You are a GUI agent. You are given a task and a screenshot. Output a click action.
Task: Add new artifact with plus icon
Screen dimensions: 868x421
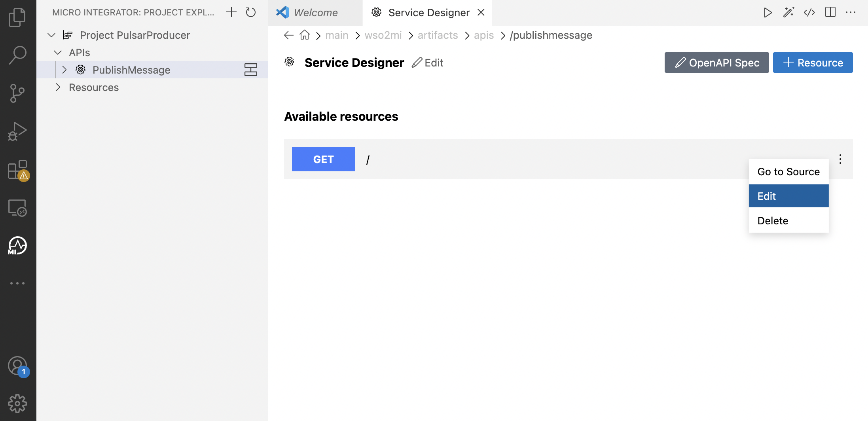[x=231, y=12]
